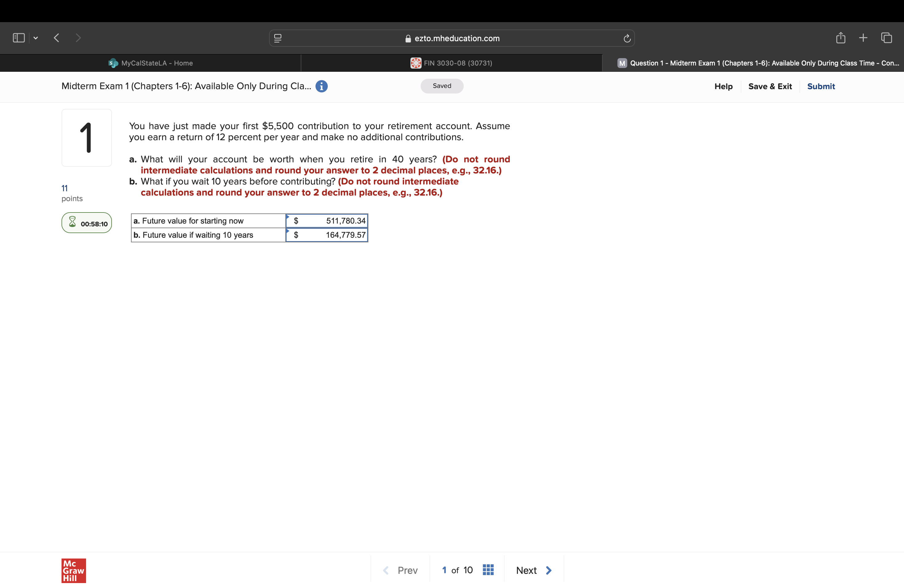This screenshot has width=904, height=588.
Task: Open the sidebar dropdown chevron
Action: point(36,38)
